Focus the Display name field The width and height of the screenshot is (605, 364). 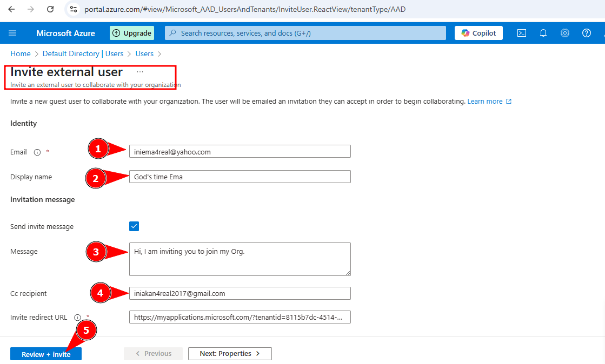240,177
